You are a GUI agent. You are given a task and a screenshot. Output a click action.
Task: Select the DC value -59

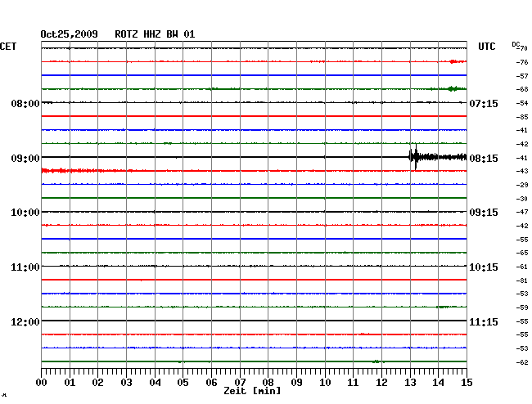pyautogui.click(x=522, y=307)
